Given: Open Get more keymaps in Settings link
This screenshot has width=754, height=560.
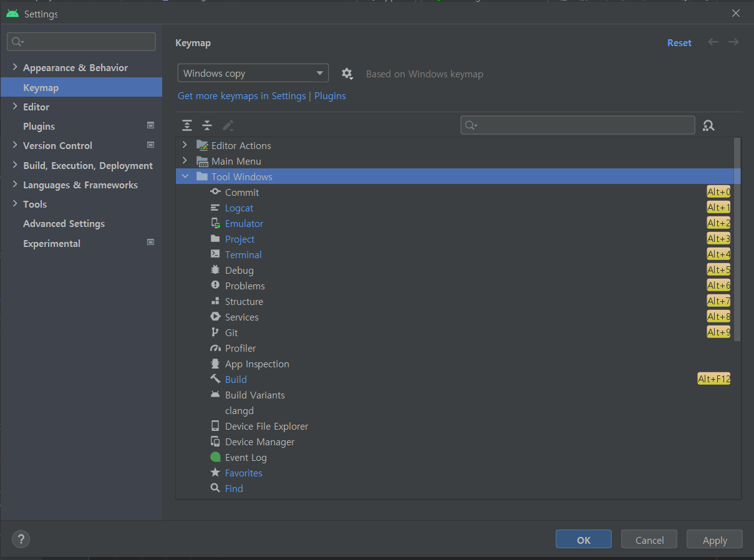Looking at the screenshot, I should tap(261, 95).
